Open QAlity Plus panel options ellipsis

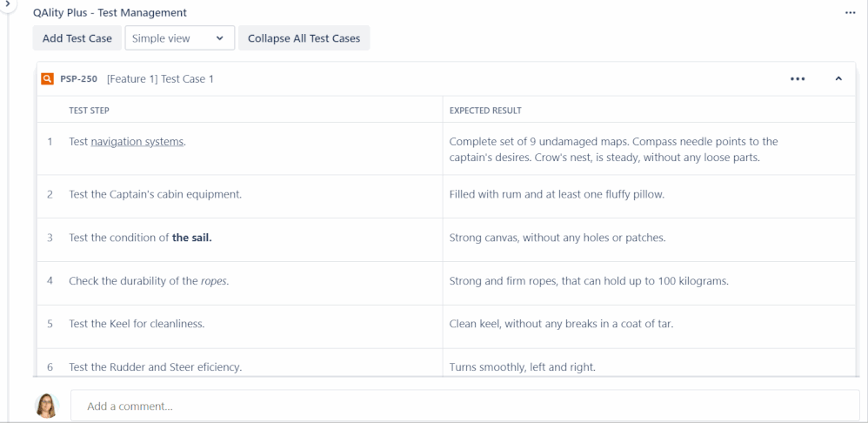coord(851,13)
